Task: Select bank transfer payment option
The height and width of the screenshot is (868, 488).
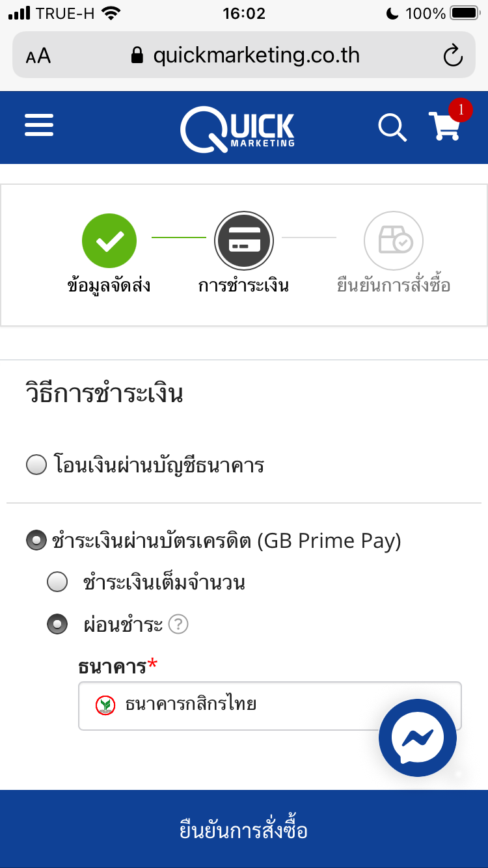Action: (x=36, y=465)
